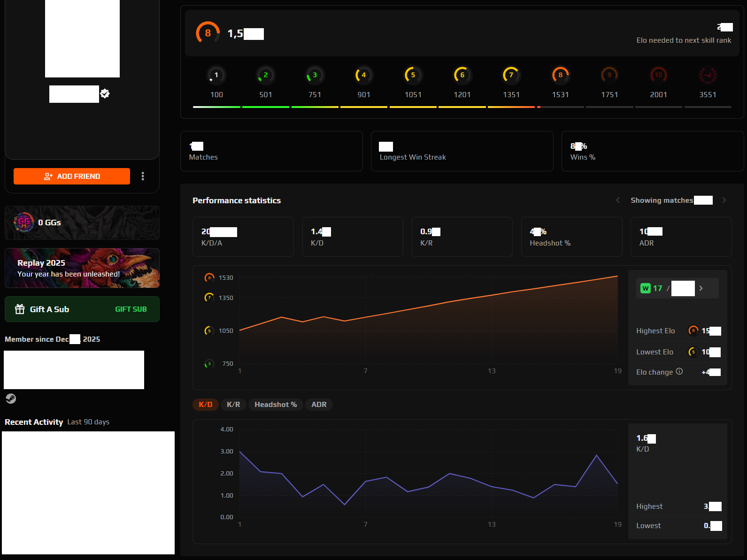
Task: Expand the W 17 match result chevron
Action: coord(701,288)
